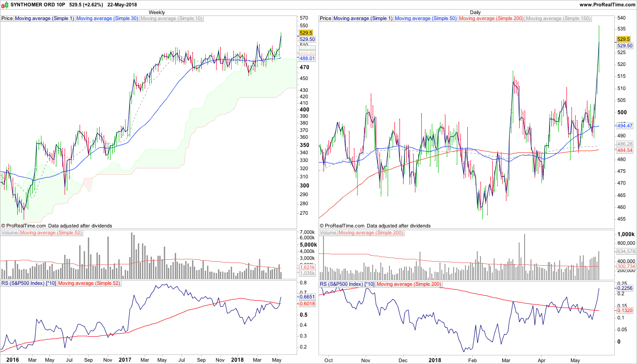The height and width of the screenshot is (364, 637).
Task: Click the 5,000k label on Weekly volume axis
Action: pyautogui.click(x=308, y=244)
